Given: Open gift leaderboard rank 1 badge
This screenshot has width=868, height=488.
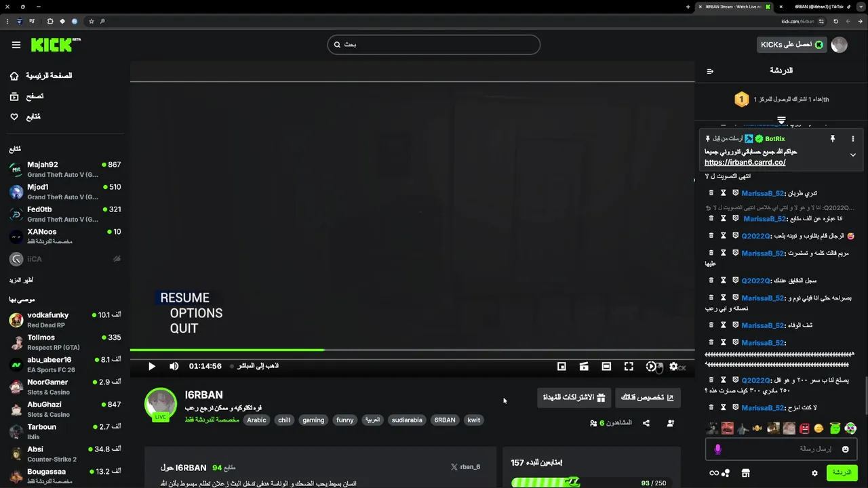Looking at the screenshot, I should [x=741, y=100].
